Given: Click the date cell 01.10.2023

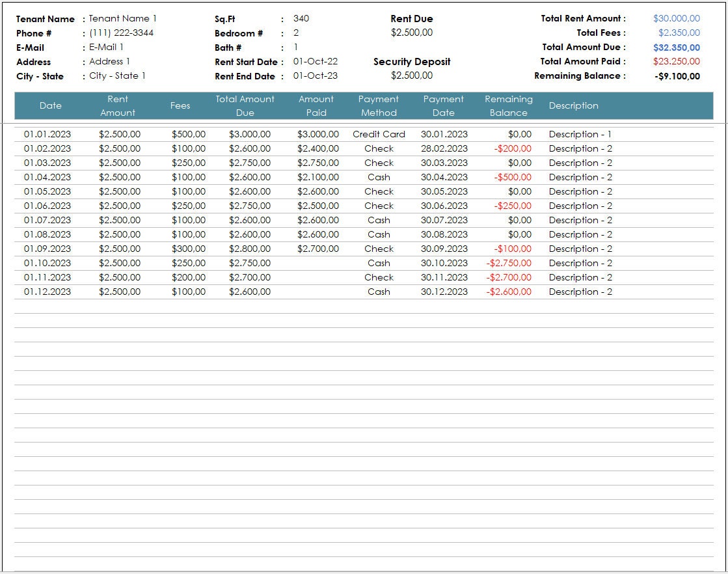Looking at the screenshot, I should coord(47,264).
